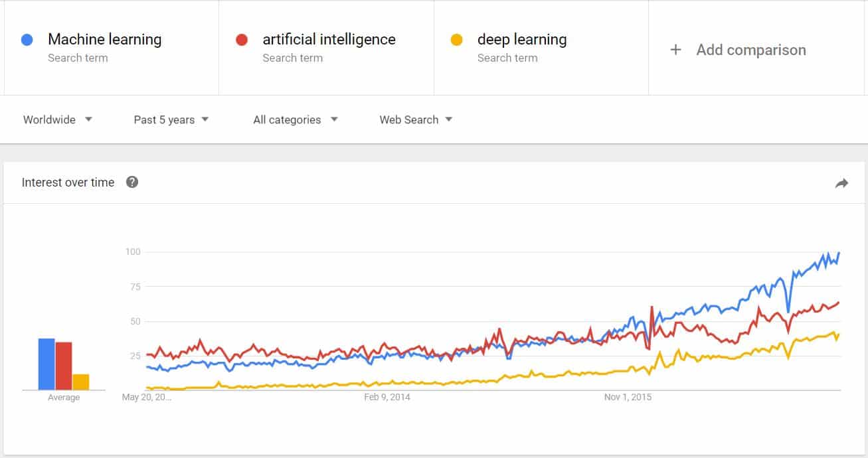Click the yellow average bar

[81, 382]
